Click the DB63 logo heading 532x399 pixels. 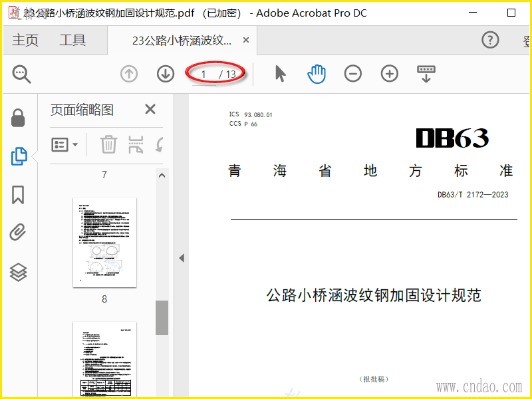point(452,138)
